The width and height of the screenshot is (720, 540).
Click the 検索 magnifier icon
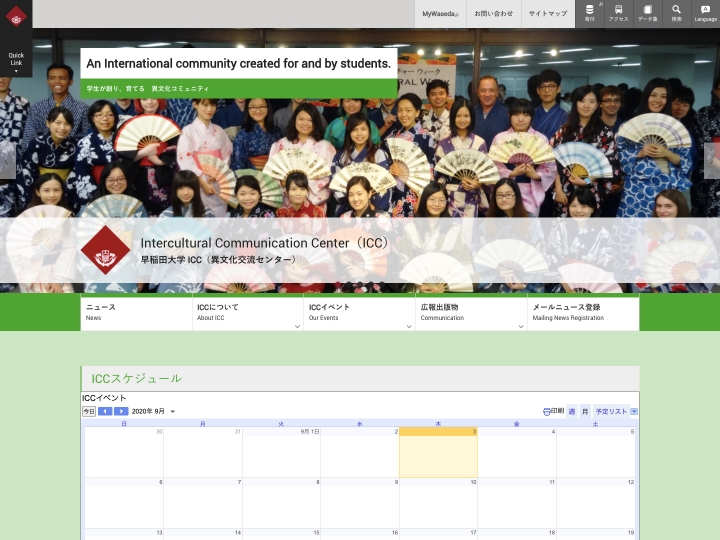tap(676, 13)
